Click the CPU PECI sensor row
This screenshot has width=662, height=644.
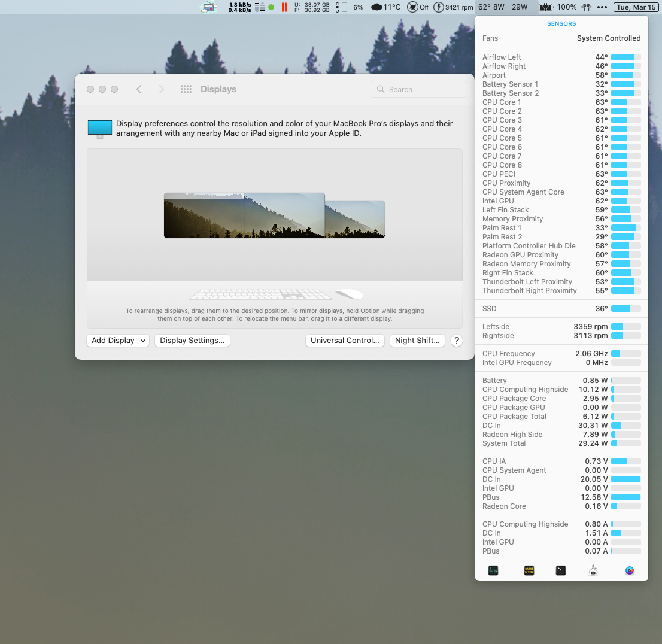(561, 174)
